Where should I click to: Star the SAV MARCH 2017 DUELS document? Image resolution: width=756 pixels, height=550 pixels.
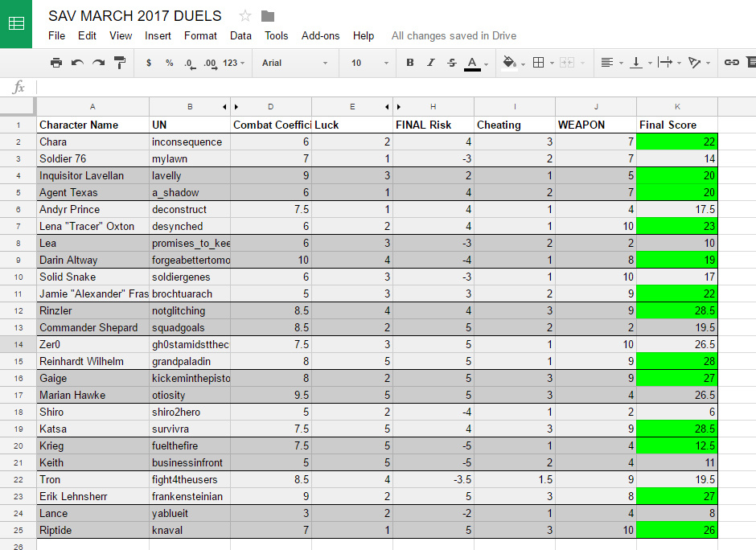point(245,16)
